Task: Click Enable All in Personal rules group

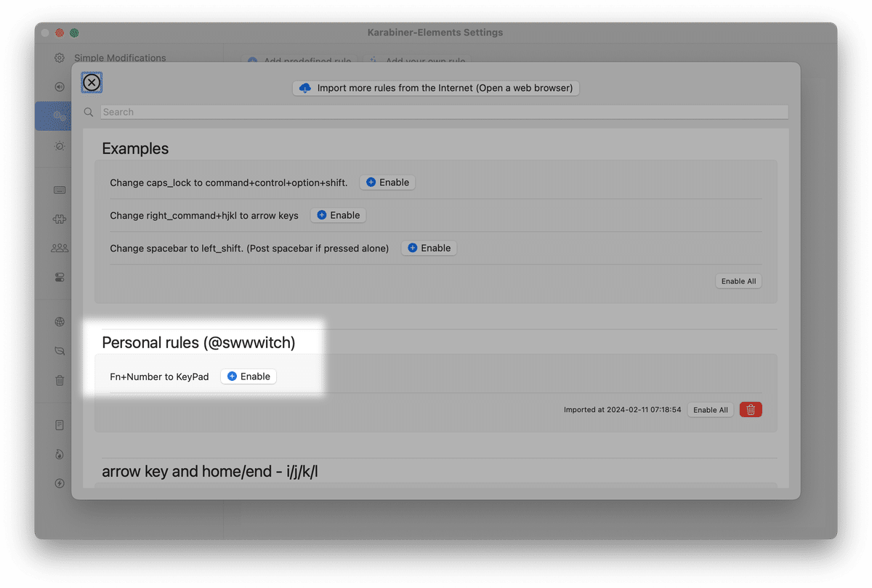Action: tap(711, 410)
